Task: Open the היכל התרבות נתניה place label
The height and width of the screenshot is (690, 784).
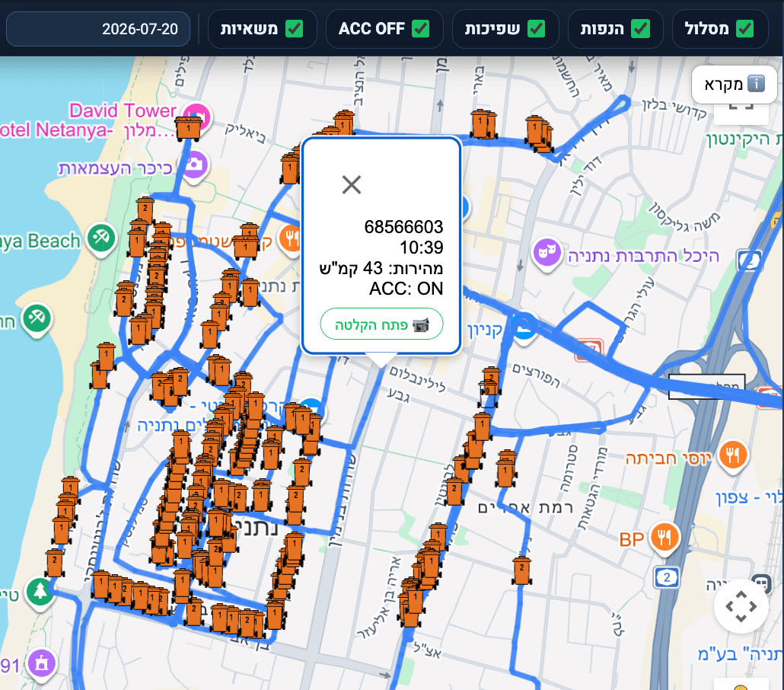Action: (643, 256)
